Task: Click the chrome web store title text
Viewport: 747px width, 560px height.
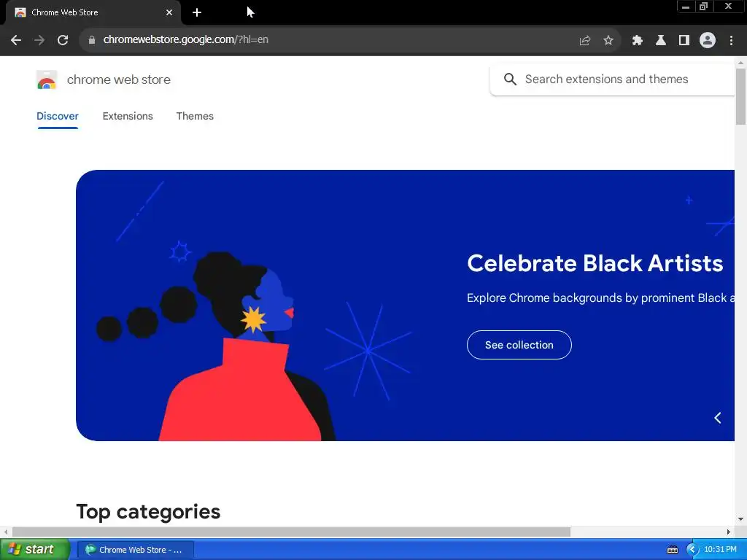Action: coord(119,79)
